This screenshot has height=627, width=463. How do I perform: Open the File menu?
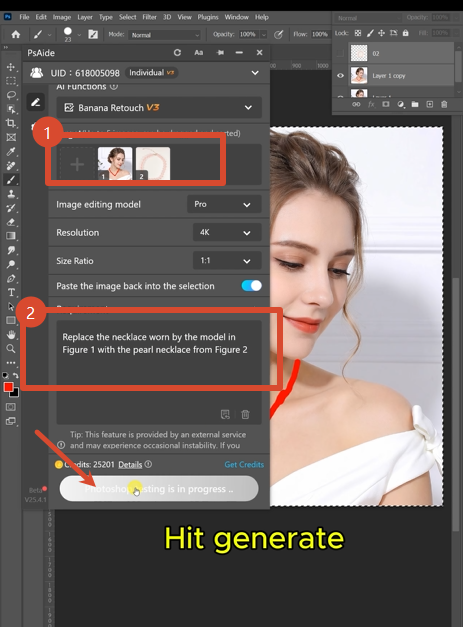(x=24, y=17)
